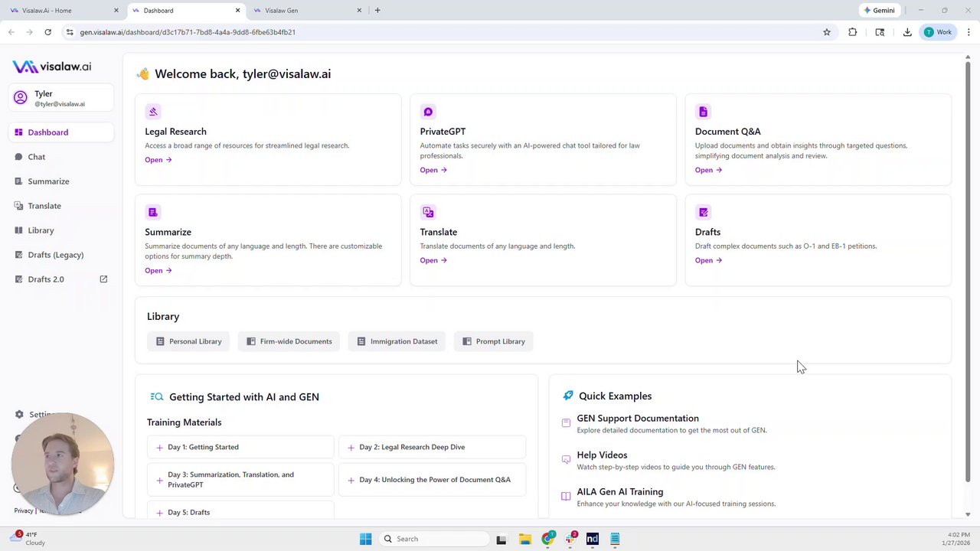This screenshot has width=980, height=551.
Task: Click Open link under PrivateGPT
Action: click(x=433, y=170)
